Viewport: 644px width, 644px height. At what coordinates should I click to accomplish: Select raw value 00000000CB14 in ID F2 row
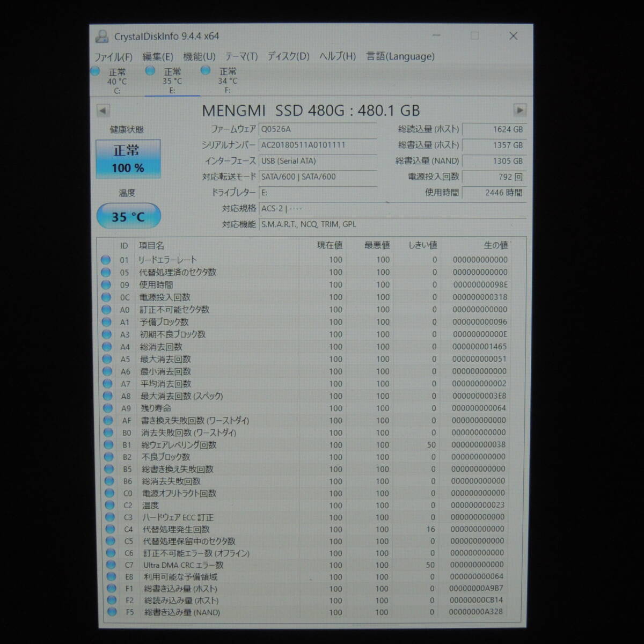click(x=476, y=601)
